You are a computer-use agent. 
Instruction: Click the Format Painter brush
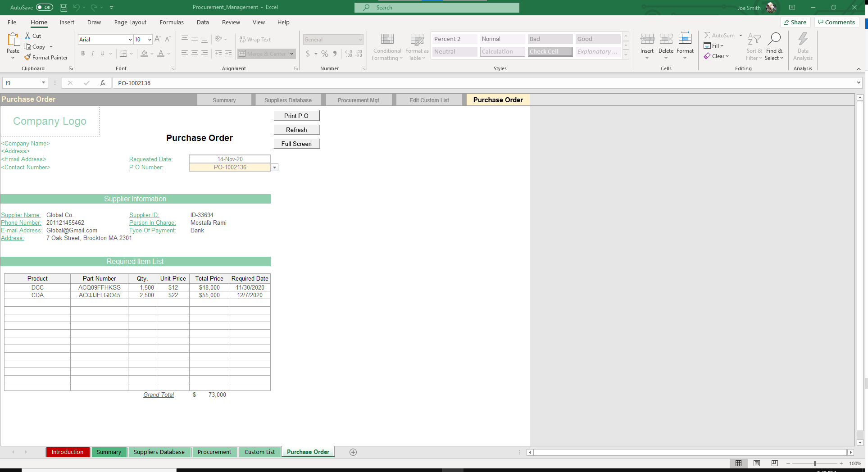(28, 57)
